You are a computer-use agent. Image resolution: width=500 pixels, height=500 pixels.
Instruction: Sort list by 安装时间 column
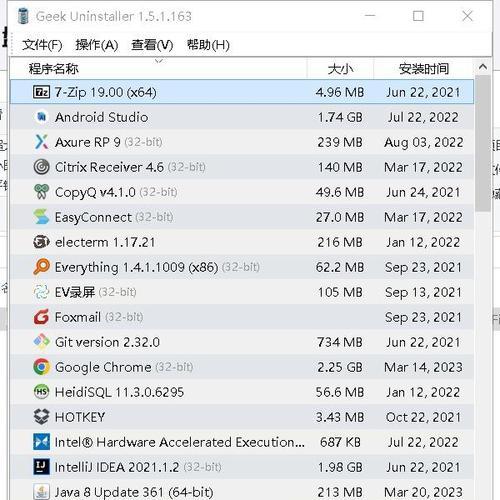coord(424,69)
